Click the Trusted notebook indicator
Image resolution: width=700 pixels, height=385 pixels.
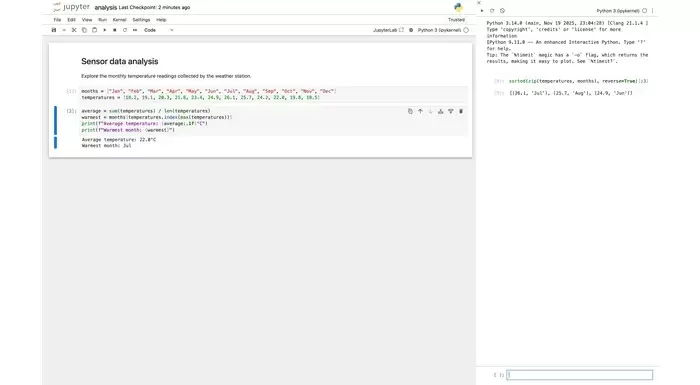[x=456, y=20]
